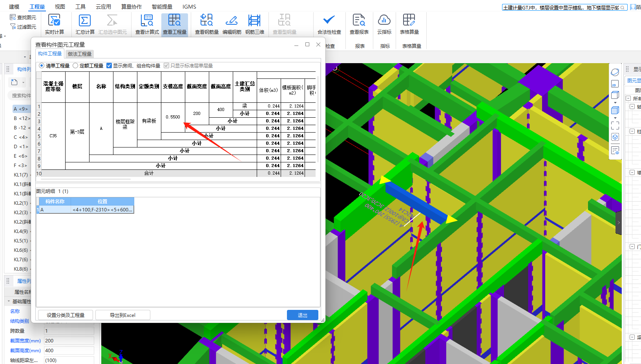Open the 算量协作 ribbon tab

click(x=131, y=7)
